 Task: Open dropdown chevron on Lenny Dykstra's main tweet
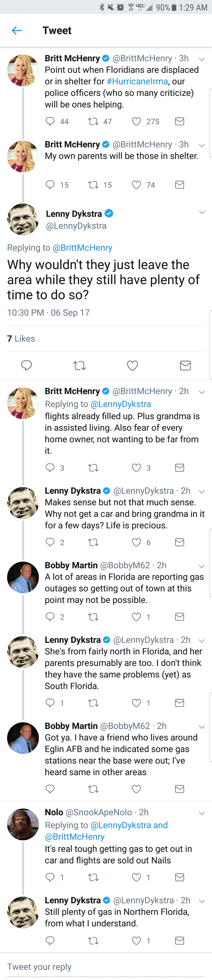coord(202,212)
